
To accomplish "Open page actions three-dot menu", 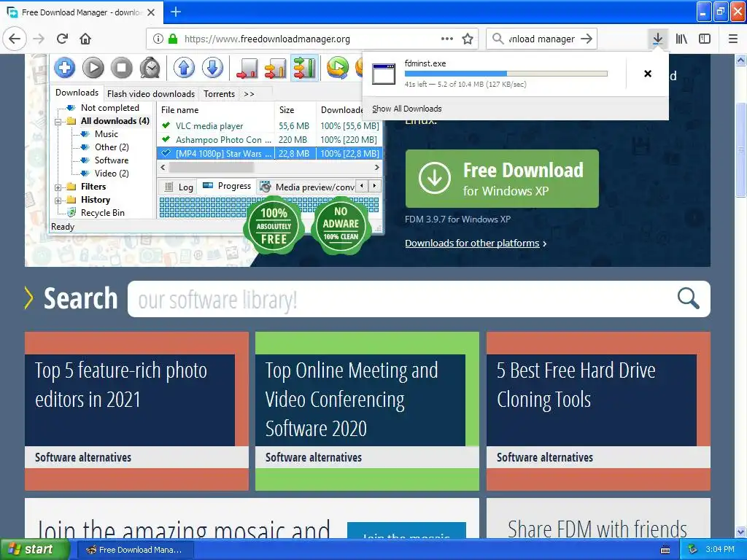I will coord(447,39).
